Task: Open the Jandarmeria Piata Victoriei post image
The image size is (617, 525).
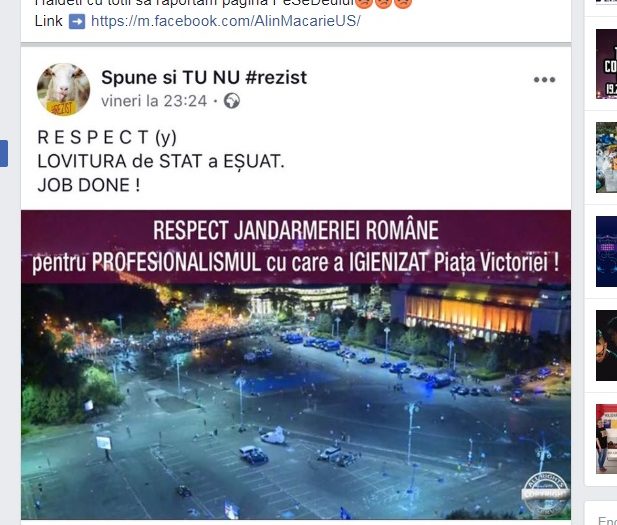Action: [296, 365]
